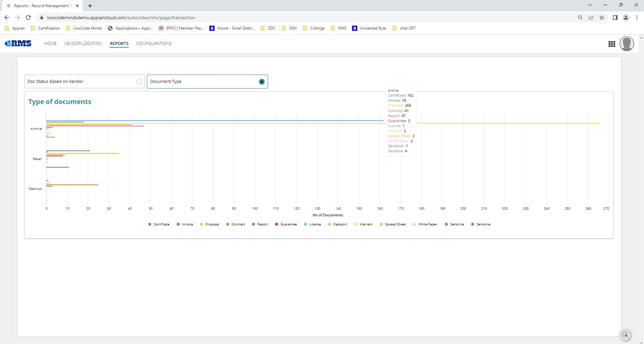Close the Reports browser tab
Viewport: 644px width, 344px height.
click(77, 6)
